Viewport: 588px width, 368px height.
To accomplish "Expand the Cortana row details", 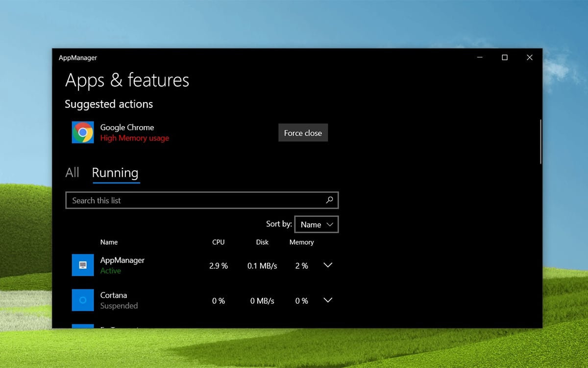I will [x=328, y=300].
